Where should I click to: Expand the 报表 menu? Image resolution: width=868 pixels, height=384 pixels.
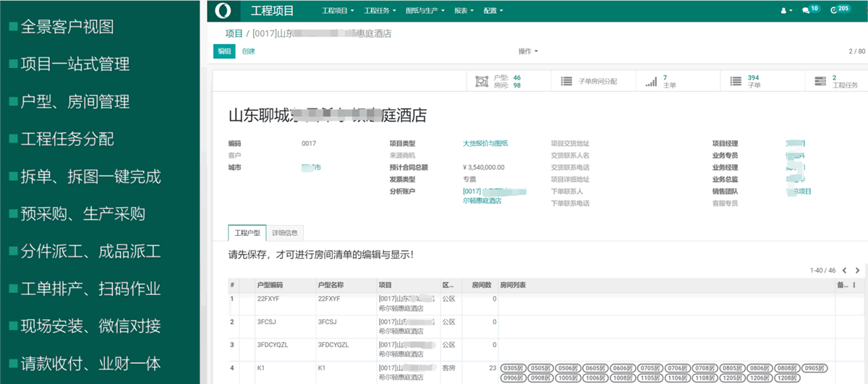(x=464, y=11)
